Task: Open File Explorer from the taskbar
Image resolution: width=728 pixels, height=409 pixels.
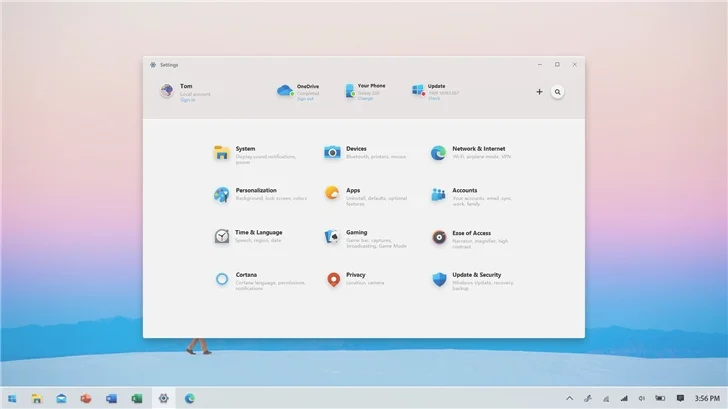Action: click(37, 398)
